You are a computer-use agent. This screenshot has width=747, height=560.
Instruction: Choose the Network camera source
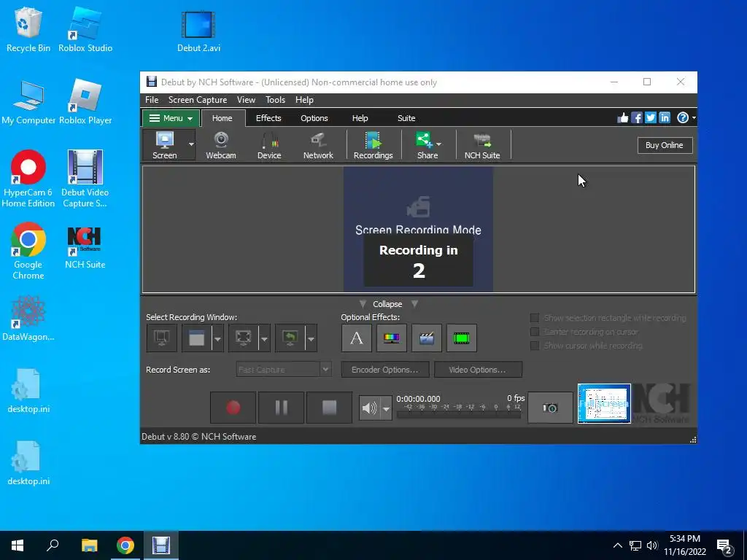[x=318, y=145]
